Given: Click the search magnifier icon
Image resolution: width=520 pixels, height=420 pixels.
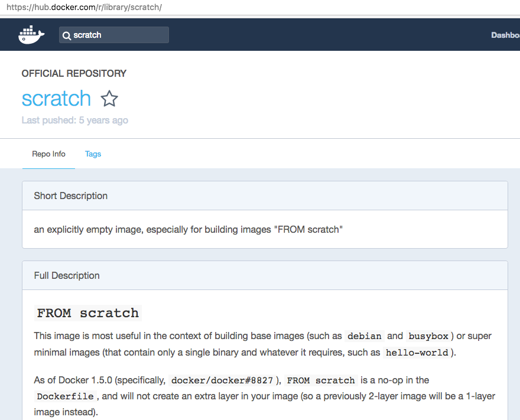Looking at the screenshot, I should [x=66, y=35].
